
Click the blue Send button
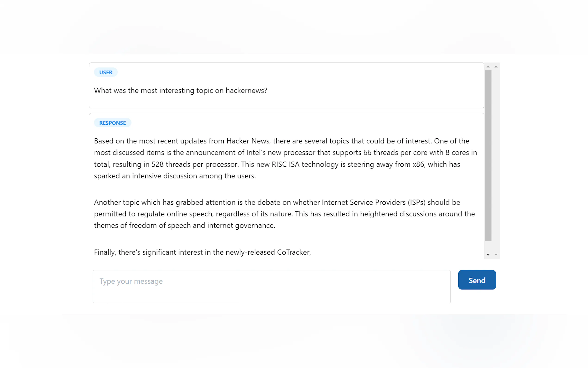477,280
